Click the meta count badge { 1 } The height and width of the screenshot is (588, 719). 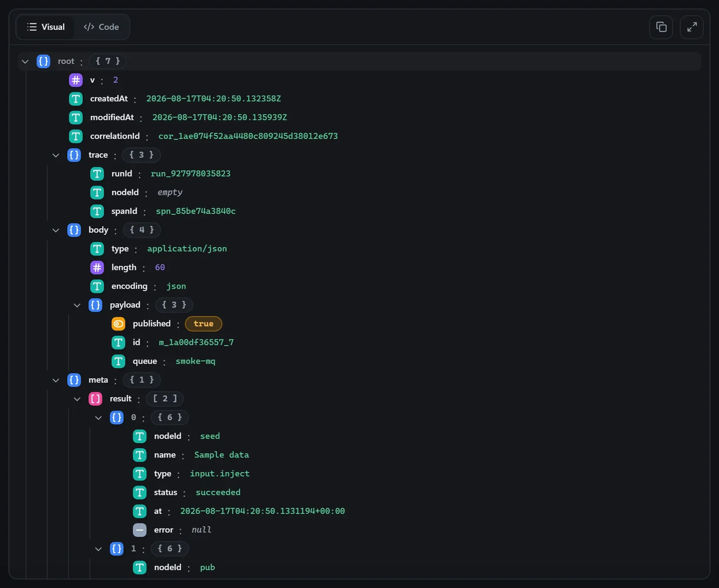142,380
